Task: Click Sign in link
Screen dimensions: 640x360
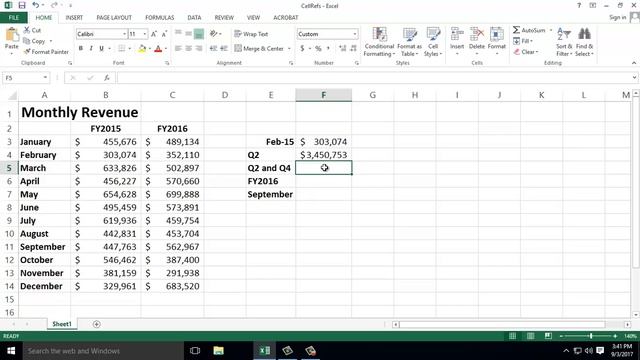Action: pos(617,17)
